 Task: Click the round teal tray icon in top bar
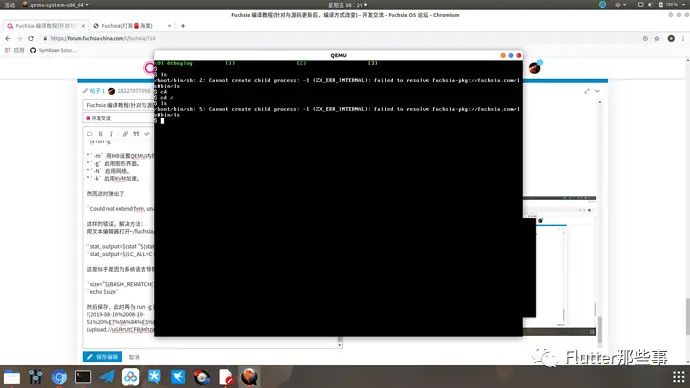point(602,5)
